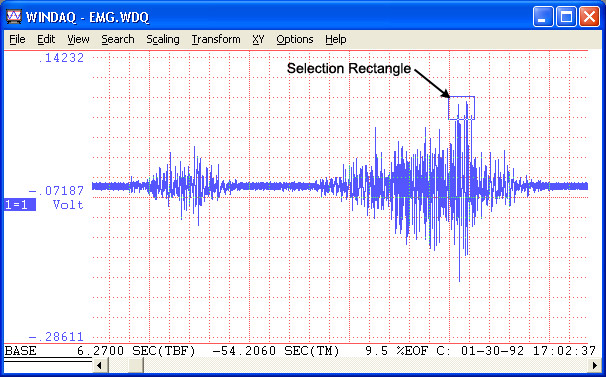Open the Scaling menu
The image size is (606, 377).
click(x=163, y=39)
